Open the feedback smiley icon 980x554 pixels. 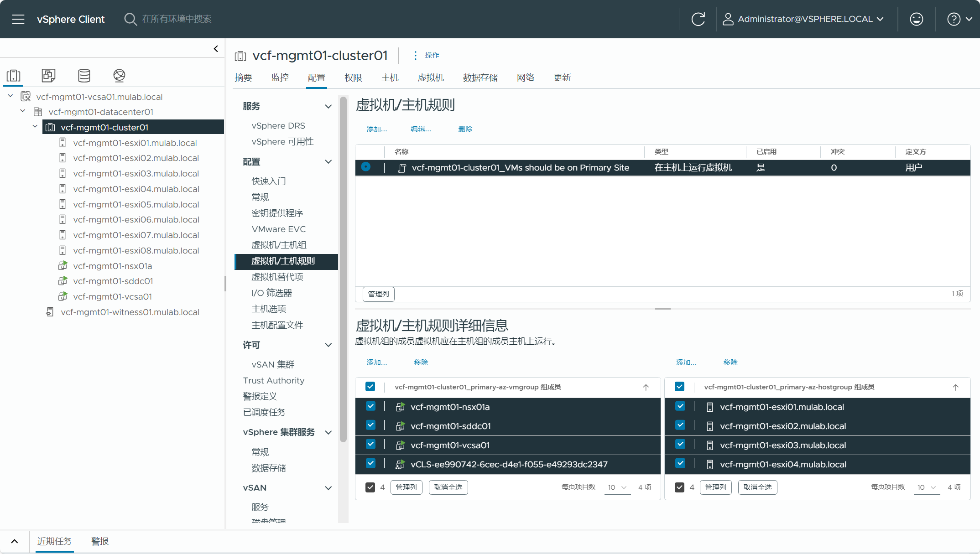tap(916, 19)
